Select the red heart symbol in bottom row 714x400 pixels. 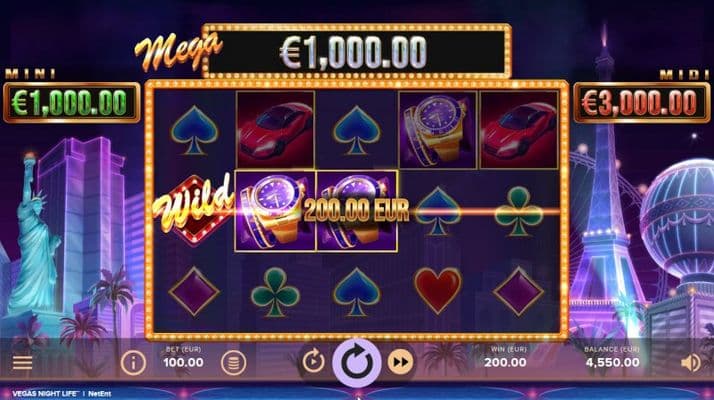(x=437, y=291)
